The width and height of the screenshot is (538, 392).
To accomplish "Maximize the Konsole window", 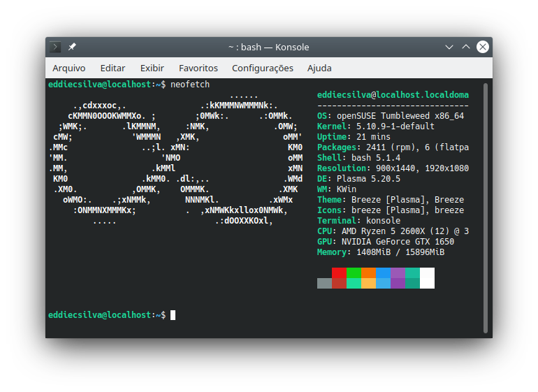I will pyautogui.click(x=466, y=47).
